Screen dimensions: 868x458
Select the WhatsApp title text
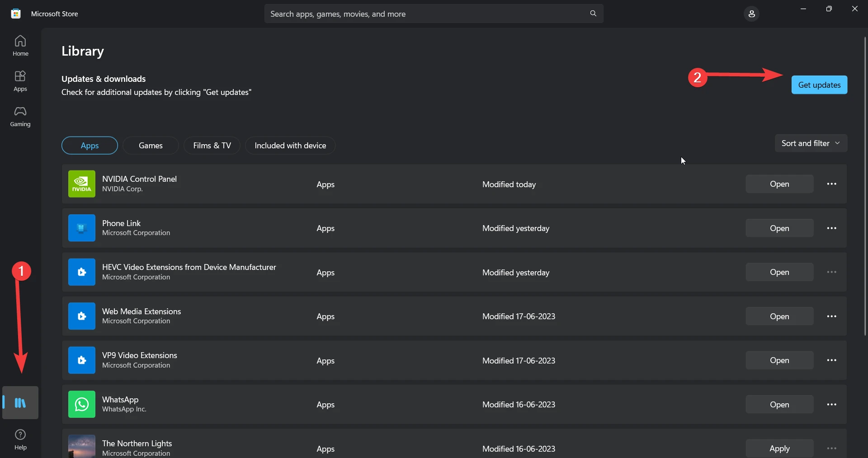point(120,400)
